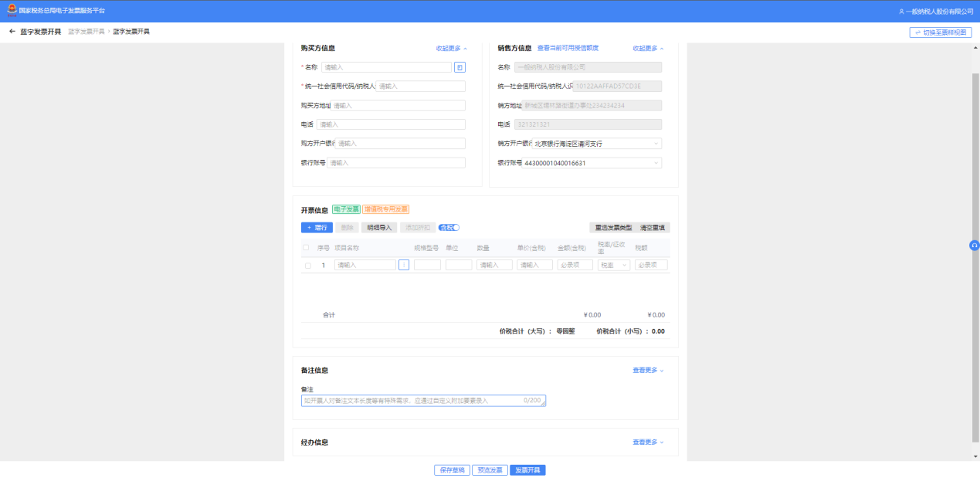Open the 税率 dropdown in row 1

coord(614,265)
